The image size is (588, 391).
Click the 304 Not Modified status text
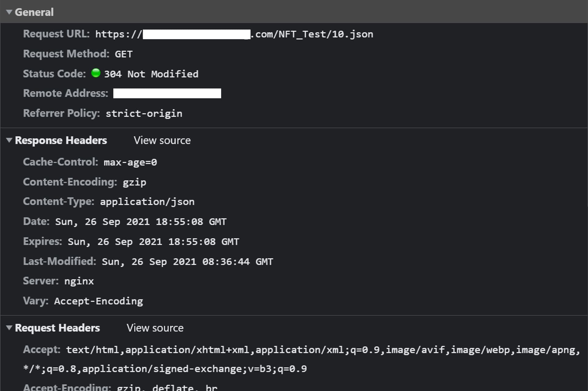pos(151,74)
